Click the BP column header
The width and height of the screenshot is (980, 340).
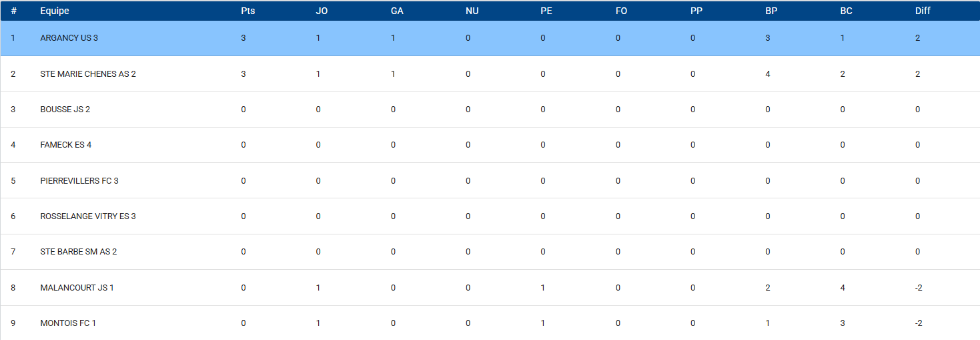point(771,11)
